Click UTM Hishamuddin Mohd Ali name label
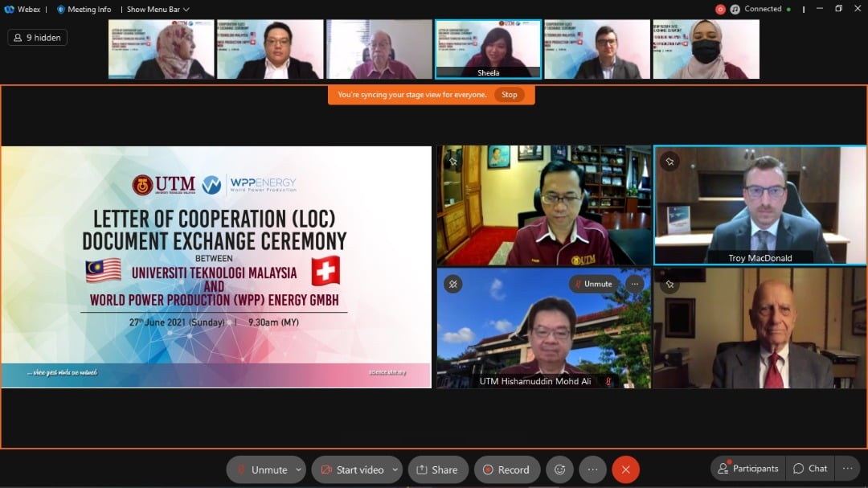Screen dimensions: 868x488 coord(534,381)
